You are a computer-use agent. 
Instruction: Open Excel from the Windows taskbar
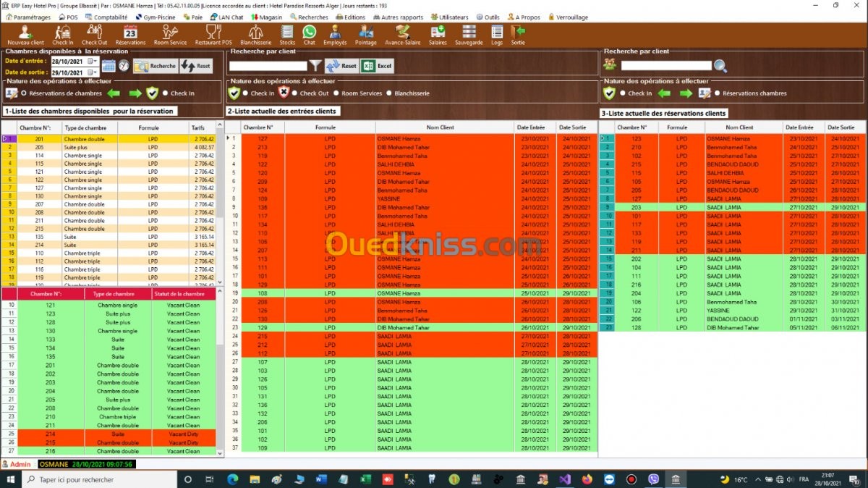(366, 479)
